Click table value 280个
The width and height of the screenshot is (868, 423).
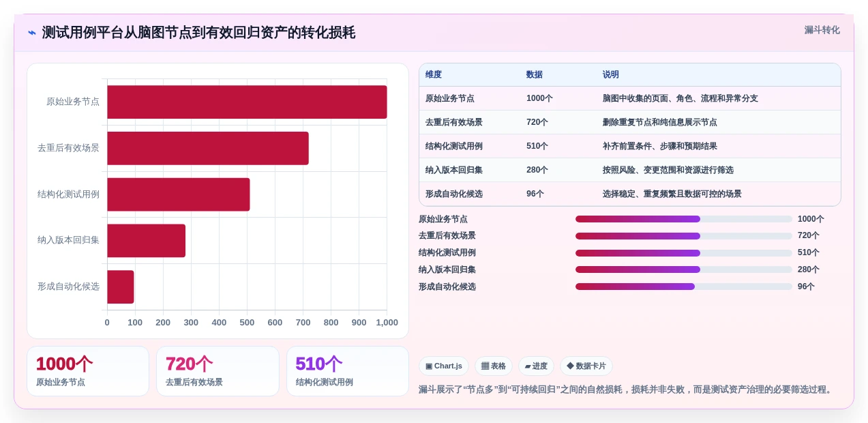pyautogui.click(x=537, y=170)
